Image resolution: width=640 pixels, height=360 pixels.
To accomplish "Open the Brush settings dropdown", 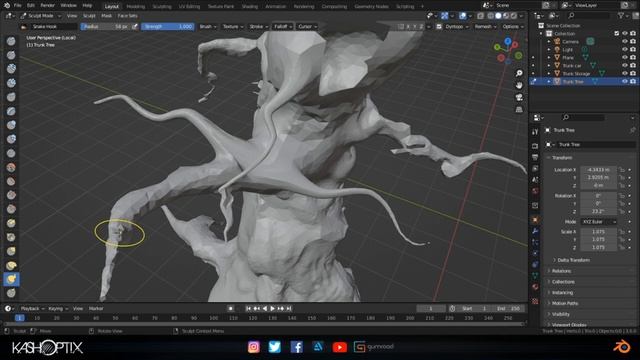I will 208,27.
